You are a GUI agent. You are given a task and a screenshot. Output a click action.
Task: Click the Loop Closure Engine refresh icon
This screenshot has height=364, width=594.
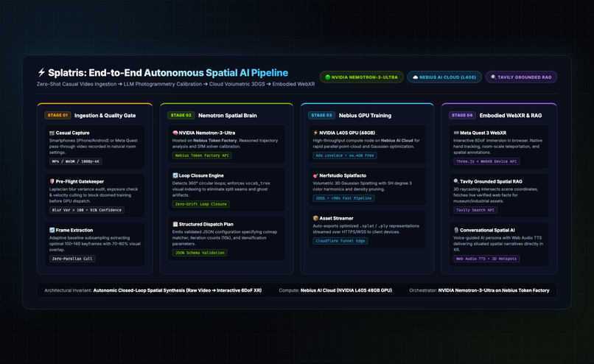175,175
